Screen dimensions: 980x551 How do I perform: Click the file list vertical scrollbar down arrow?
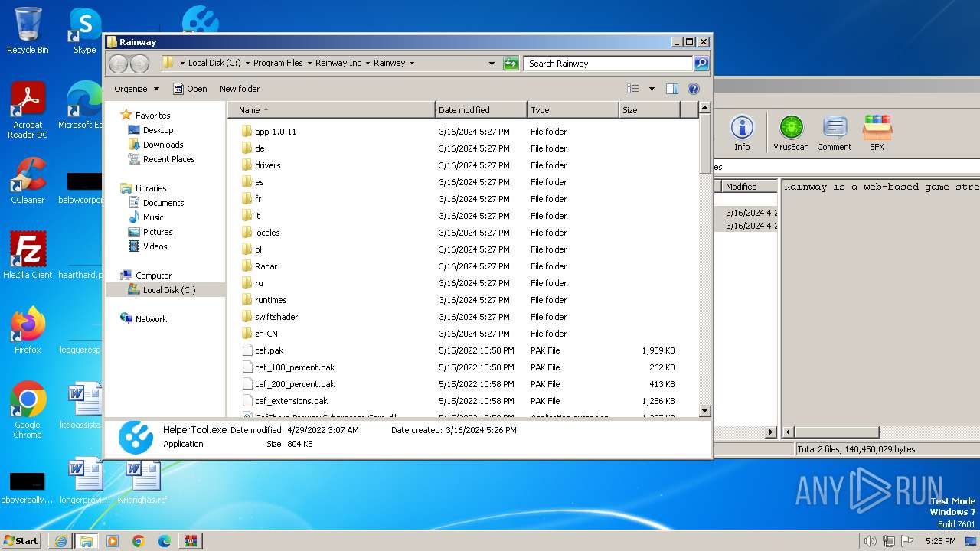tap(705, 411)
